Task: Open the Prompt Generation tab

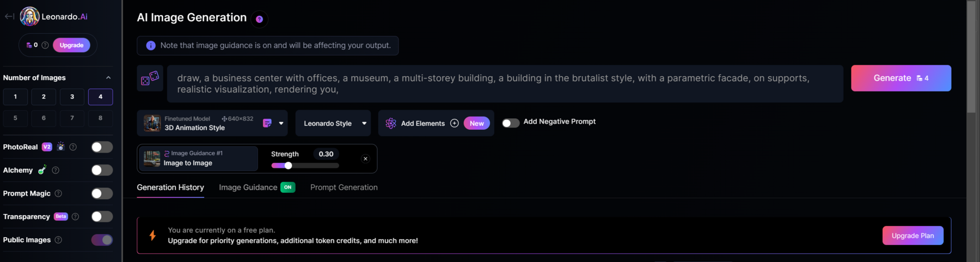Action: (x=344, y=187)
